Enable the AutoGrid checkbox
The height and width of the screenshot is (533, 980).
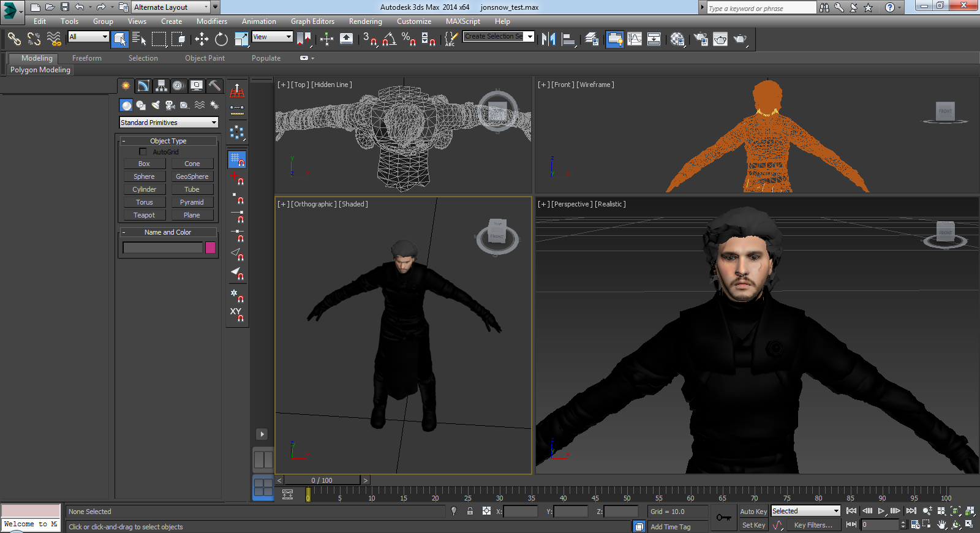tap(143, 151)
